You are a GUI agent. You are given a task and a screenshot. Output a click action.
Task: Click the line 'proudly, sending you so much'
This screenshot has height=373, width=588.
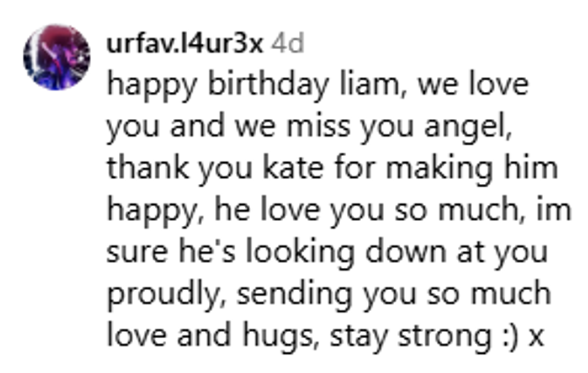(x=329, y=294)
